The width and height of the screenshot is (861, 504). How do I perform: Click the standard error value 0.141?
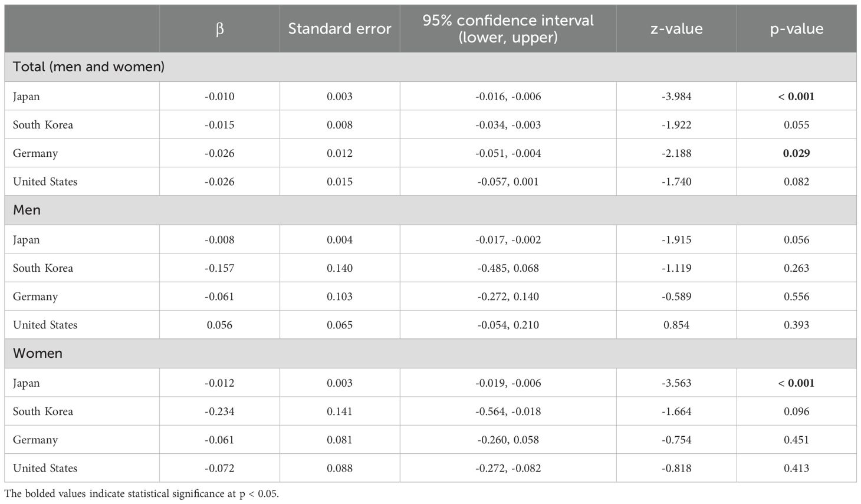point(340,411)
